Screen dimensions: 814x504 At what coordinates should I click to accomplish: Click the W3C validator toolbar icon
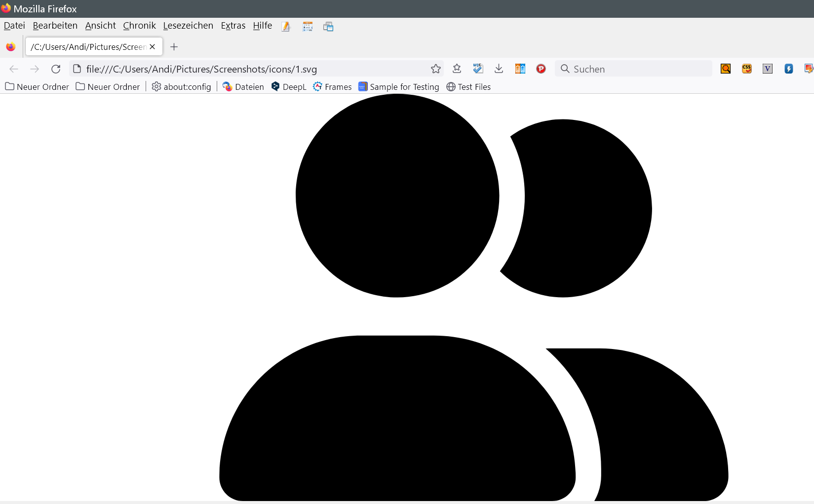tap(477, 69)
